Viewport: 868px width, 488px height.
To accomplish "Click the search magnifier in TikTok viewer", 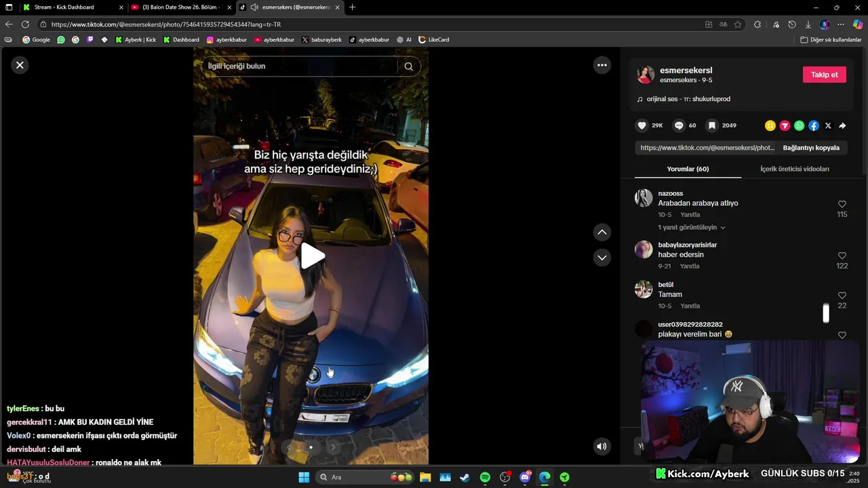I will [408, 66].
